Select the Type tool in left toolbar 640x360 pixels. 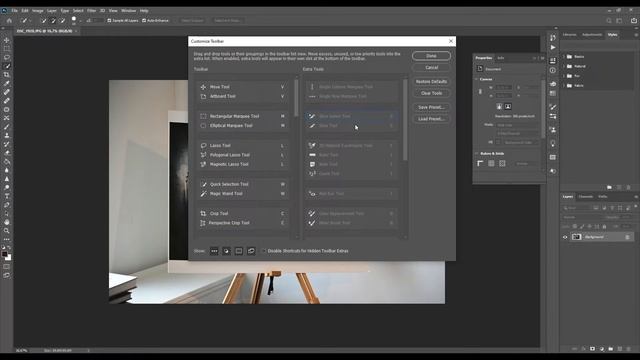coord(7,196)
